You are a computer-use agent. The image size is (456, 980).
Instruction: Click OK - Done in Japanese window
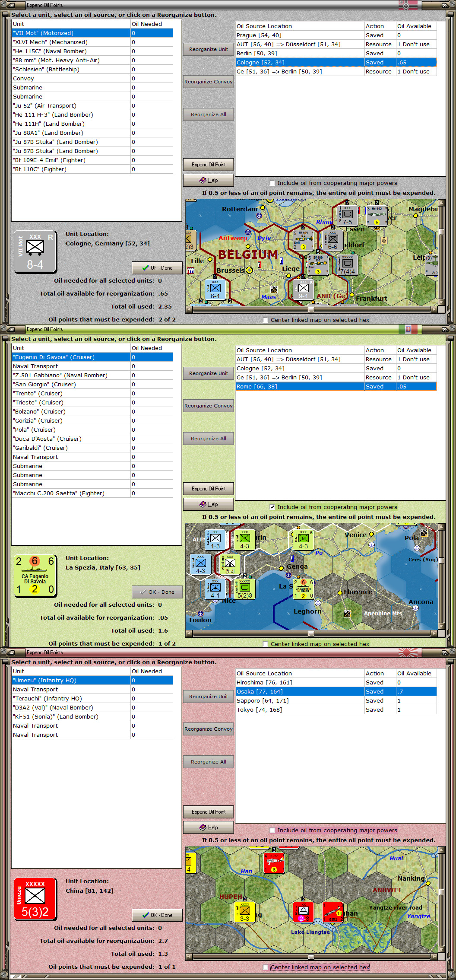pyautogui.click(x=157, y=915)
